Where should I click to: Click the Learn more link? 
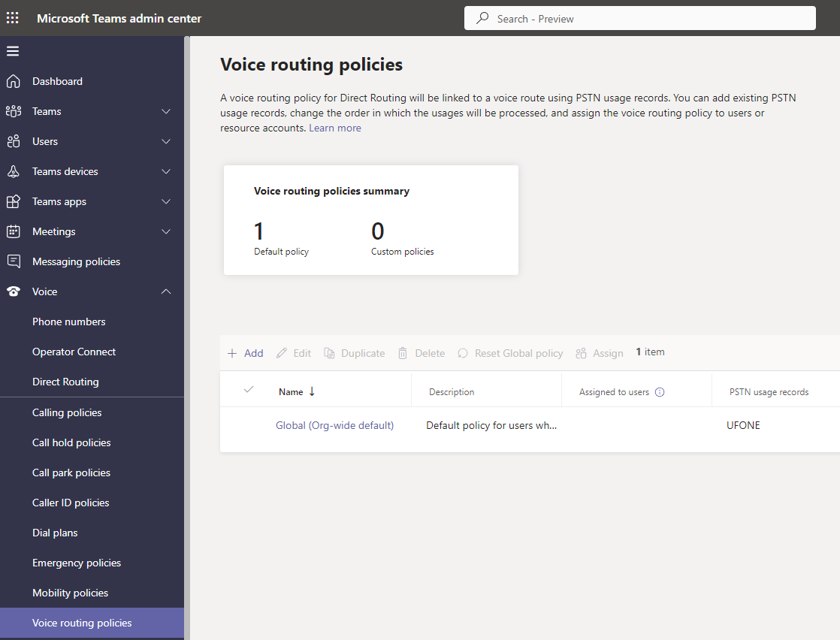click(335, 128)
